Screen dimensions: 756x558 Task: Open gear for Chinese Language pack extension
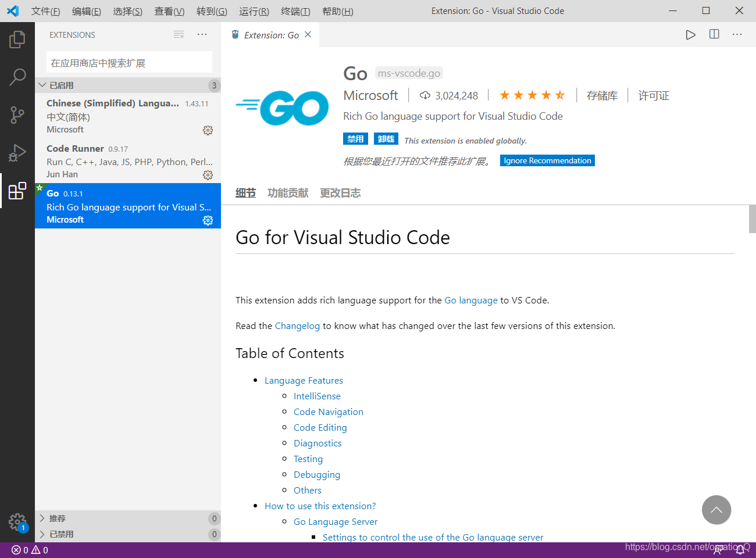coord(208,130)
